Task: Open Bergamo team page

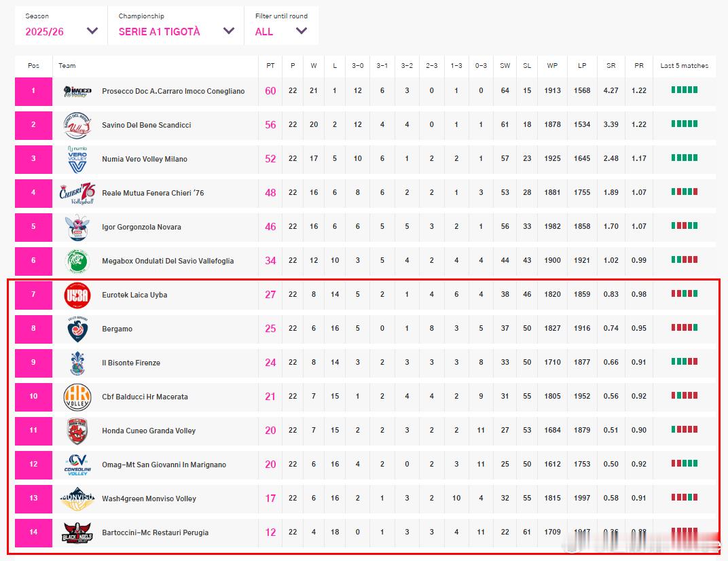Action: pyautogui.click(x=117, y=329)
